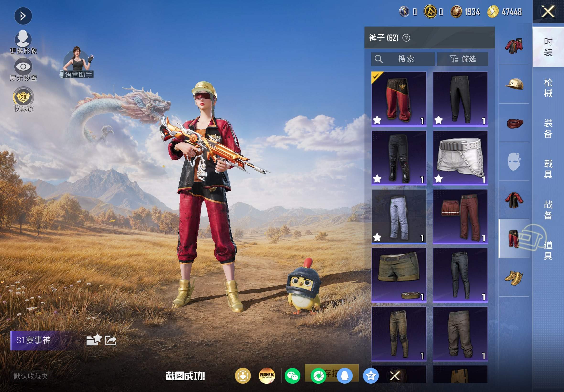Share screenshot to QQ Zone star icon
Screen dimensions: 564x392
click(370, 376)
